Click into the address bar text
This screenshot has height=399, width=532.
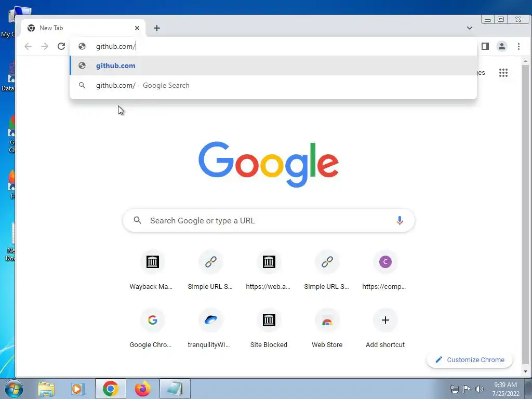click(x=116, y=46)
